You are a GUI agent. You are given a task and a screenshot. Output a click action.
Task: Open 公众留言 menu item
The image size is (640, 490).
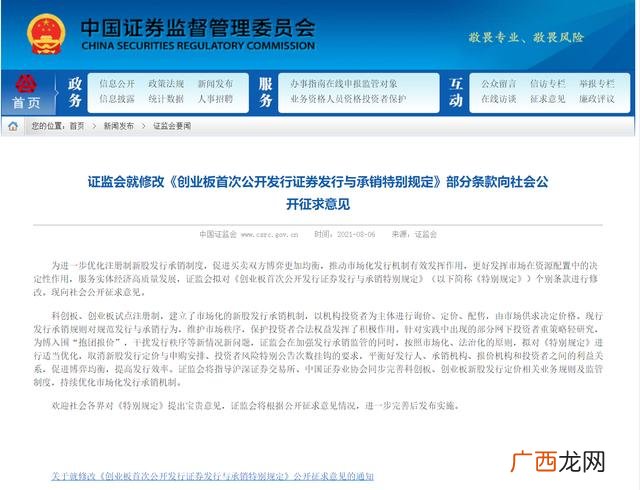[498, 84]
